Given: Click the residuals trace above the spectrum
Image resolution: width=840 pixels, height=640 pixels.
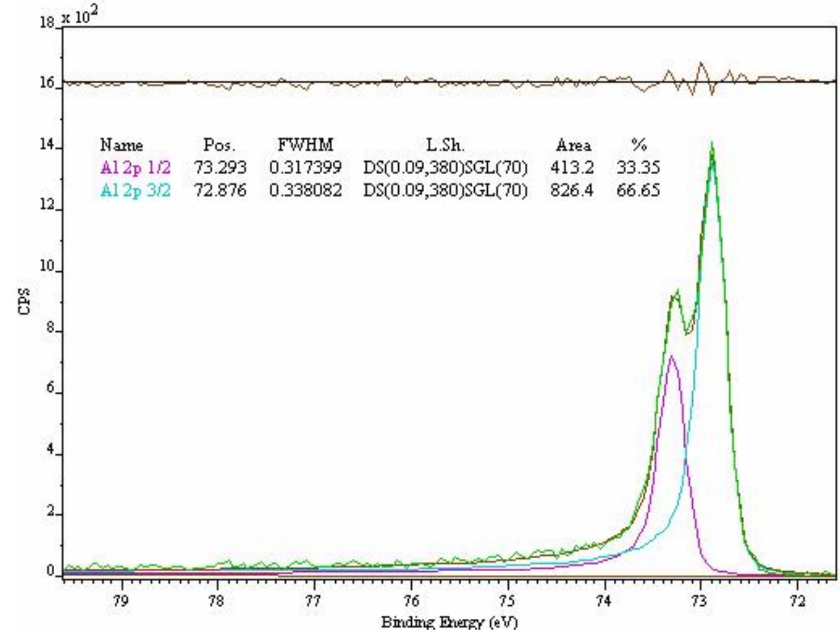Looking at the screenshot, I should pos(413,82).
